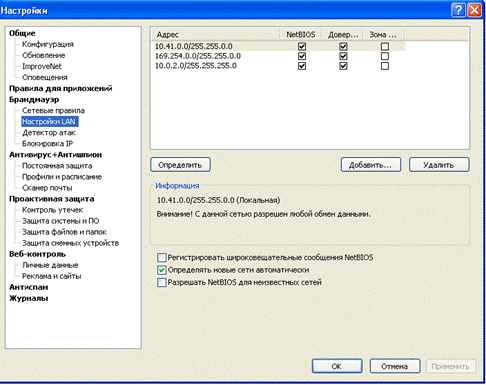
Task: Select Личные данные under Веб-контроль
Action: (x=50, y=265)
